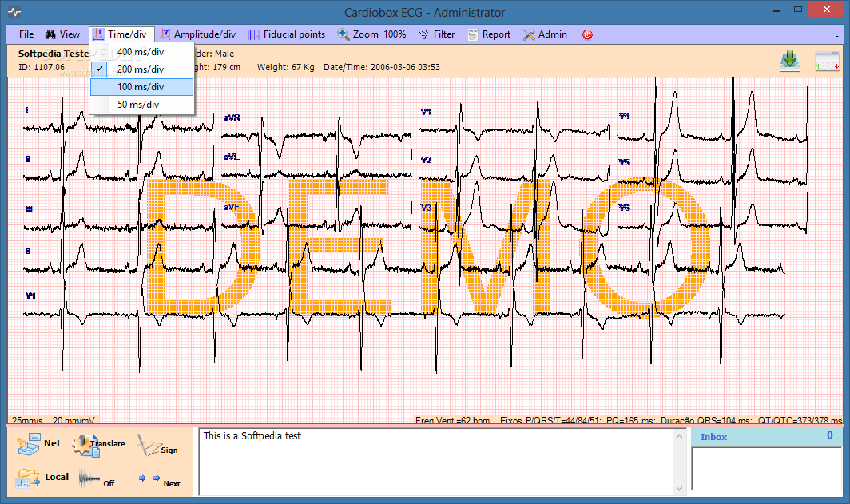Screen dimensions: 850x504
Task: Click the waveform icon beside Off
Action: pyautogui.click(x=89, y=479)
